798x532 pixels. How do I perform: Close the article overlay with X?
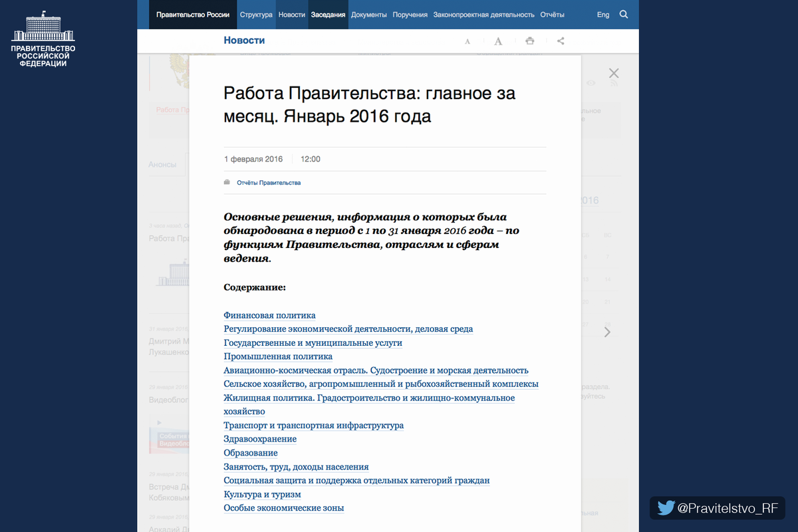point(614,73)
